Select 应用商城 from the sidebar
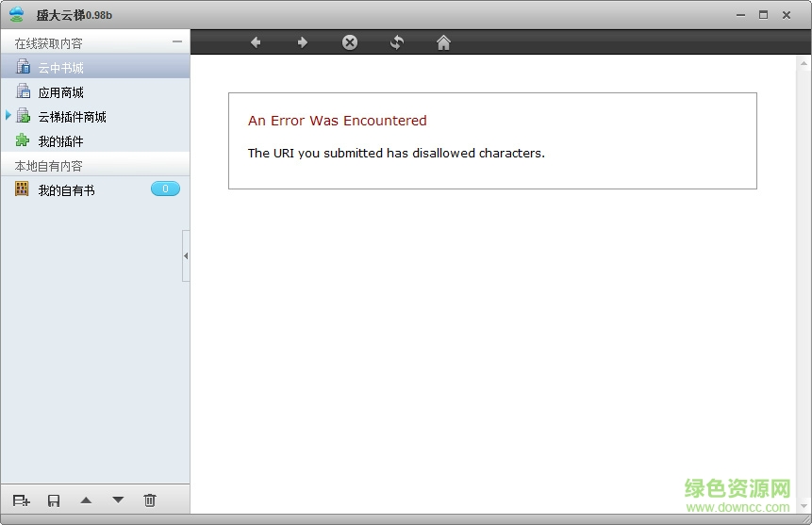812x525 pixels. click(x=60, y=92)
